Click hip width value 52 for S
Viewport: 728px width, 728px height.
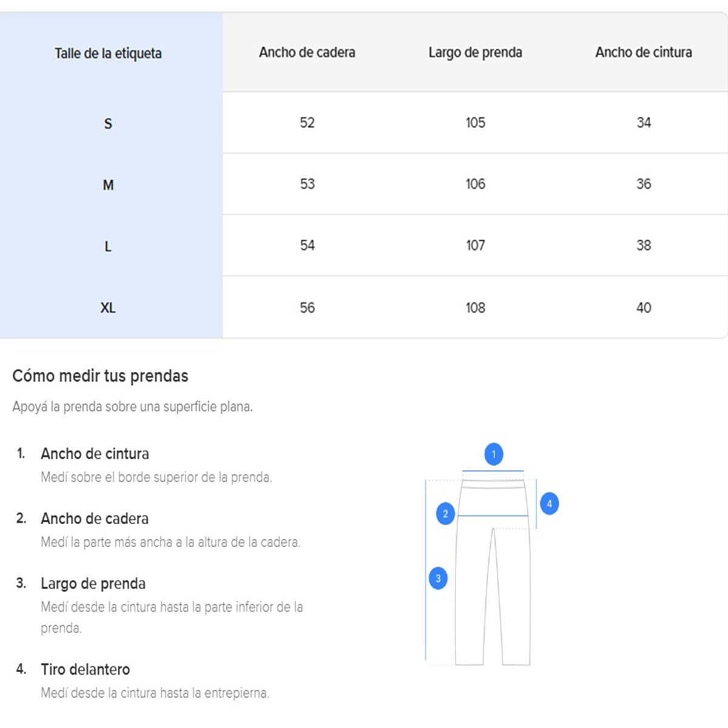point(307,123)
